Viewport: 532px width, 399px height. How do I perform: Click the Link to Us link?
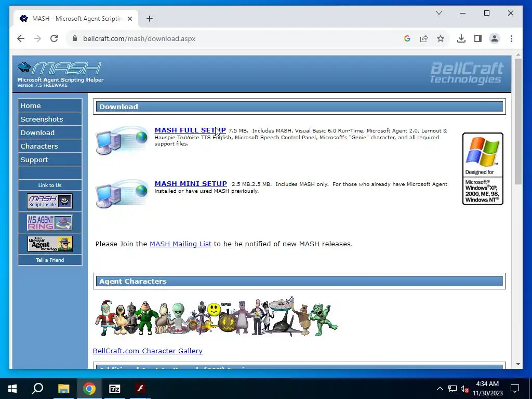coord(50,185)
